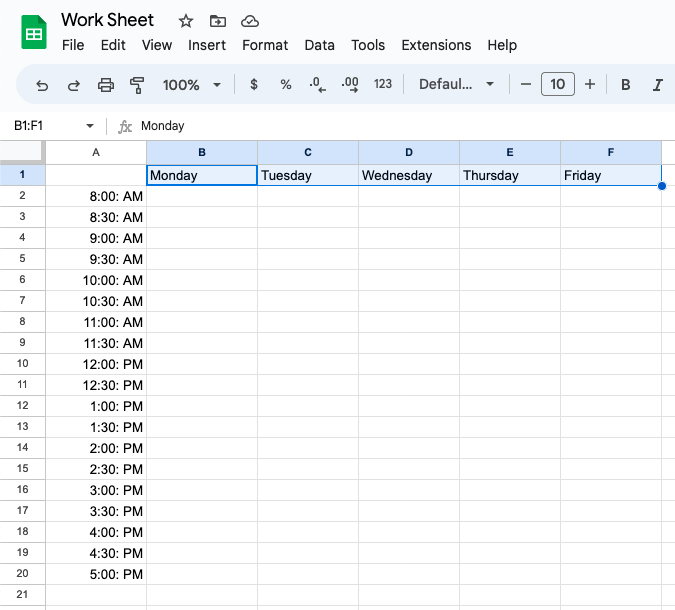Screen dimensions: 675x610
Task: Grab the selection fill handle dot
Action: [662, 186]
